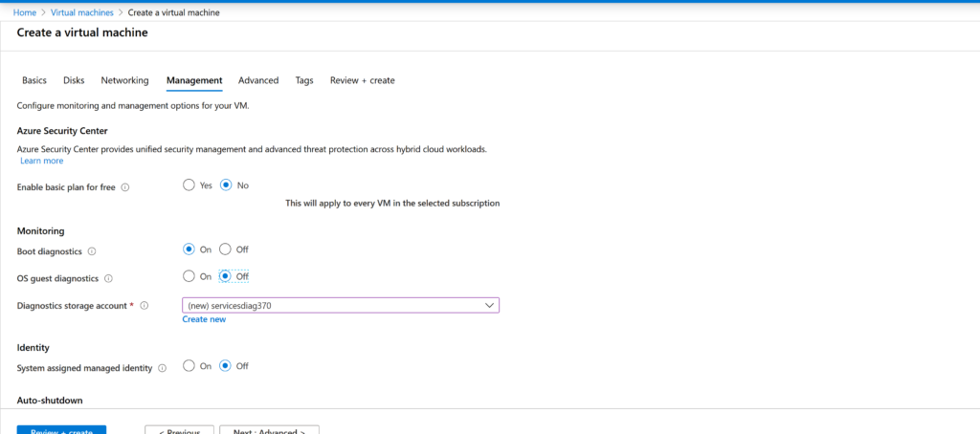Turn OS guest diagnostics On
Screen dimensions: 980x434
189,276
